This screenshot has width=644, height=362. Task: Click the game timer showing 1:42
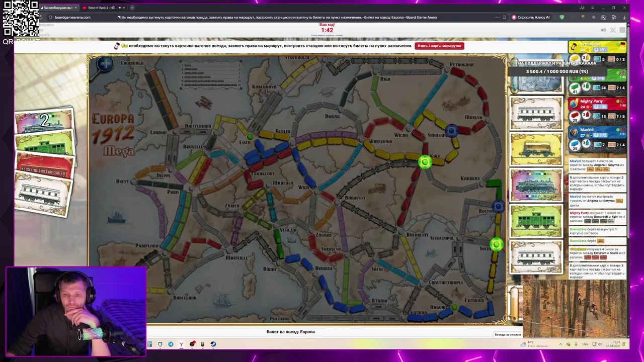pos(327,30)
